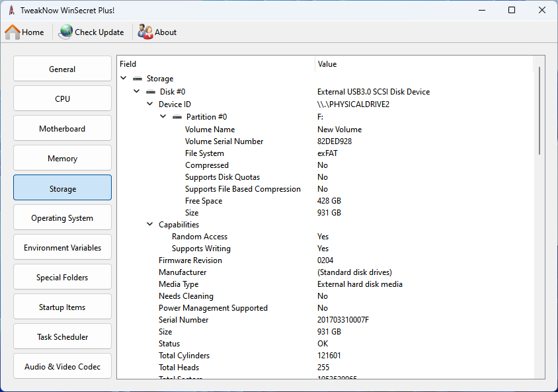Open the CPU section

coord(62,98)
